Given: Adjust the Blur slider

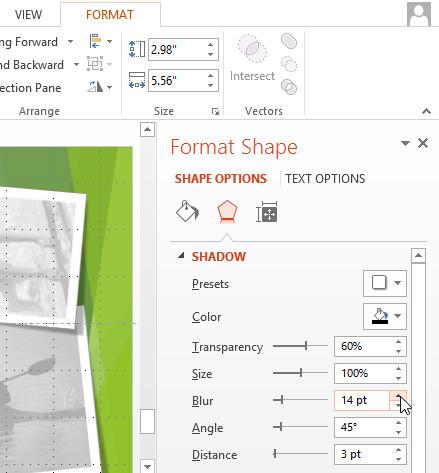Looking at the screenshot, I should coord(282,399).
